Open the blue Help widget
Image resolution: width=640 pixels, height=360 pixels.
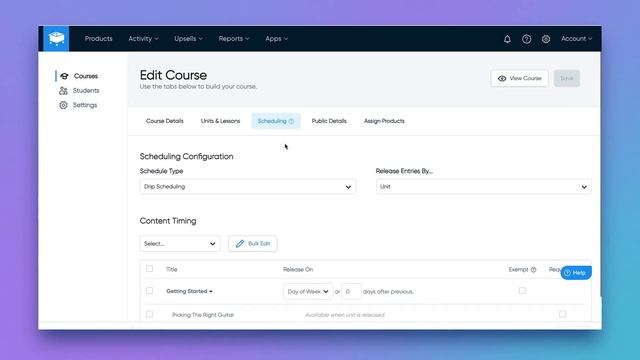[x=576, y=273]
